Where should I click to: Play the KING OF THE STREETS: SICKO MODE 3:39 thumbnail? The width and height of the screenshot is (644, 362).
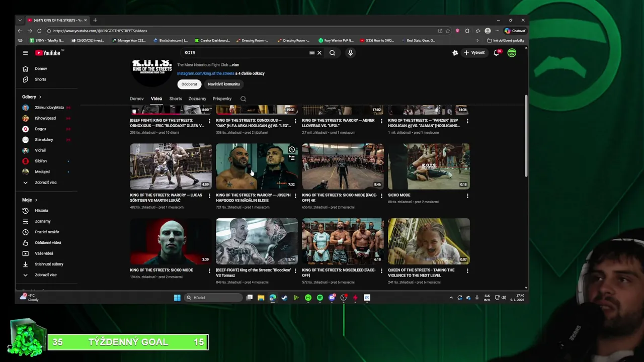tap(171, 241)
